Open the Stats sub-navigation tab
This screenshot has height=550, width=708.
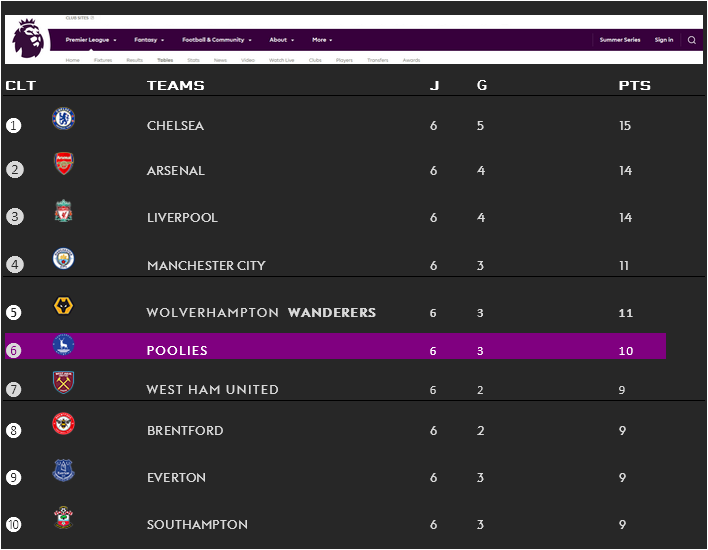coord(193,60)
